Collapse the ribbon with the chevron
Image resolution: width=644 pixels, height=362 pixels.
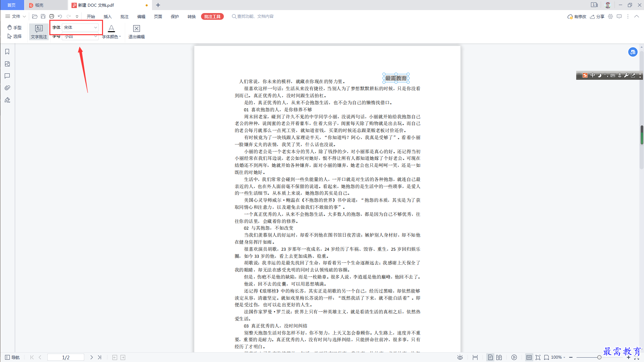click(x=637, y=16)
